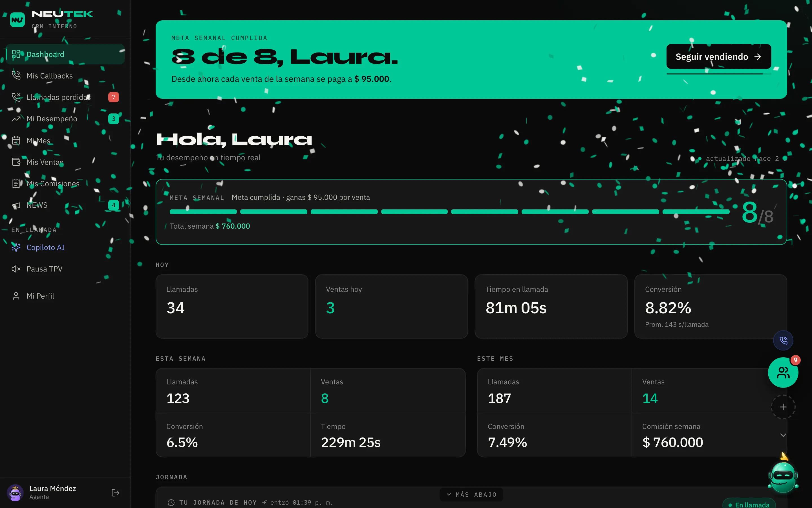Viewport: 812px width, 508px height.
Task: Open the Dashboard menu item
Action: [65, 54]
